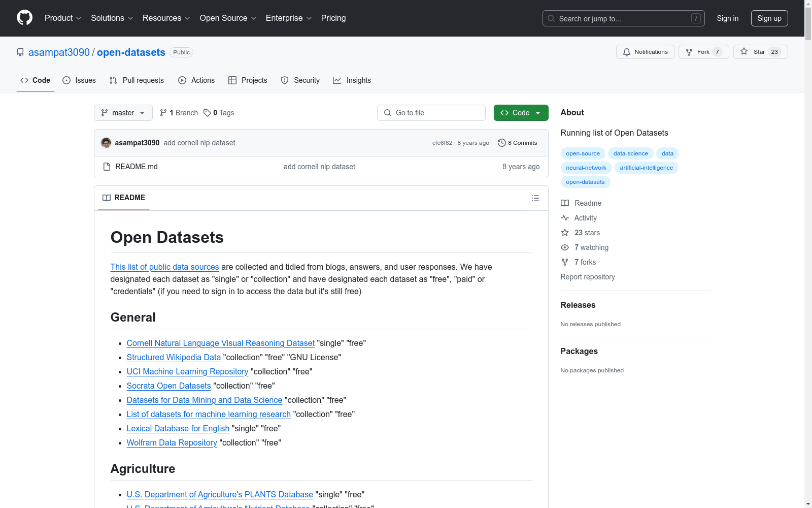This screenshot has width=812, height=508.
Task: Open the cfe6f82 commit hash
Action: click(x=442, y=143)
